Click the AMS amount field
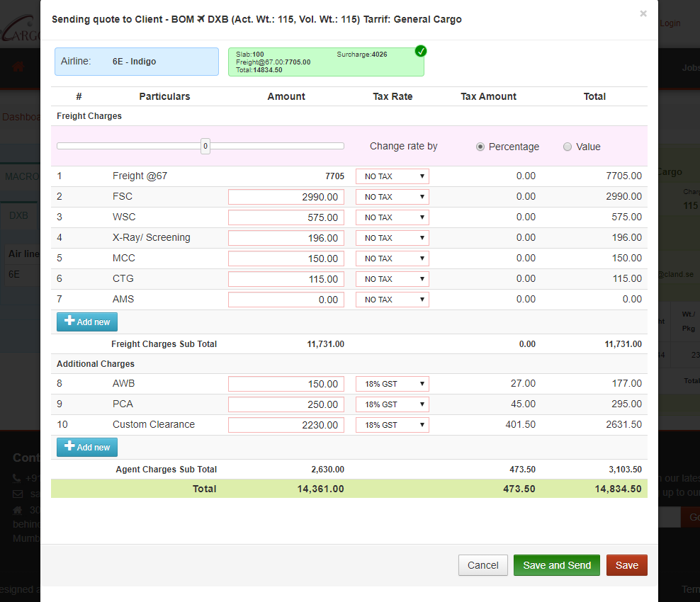700x602 pixels. pyautogui.click(x=286, y=300)
